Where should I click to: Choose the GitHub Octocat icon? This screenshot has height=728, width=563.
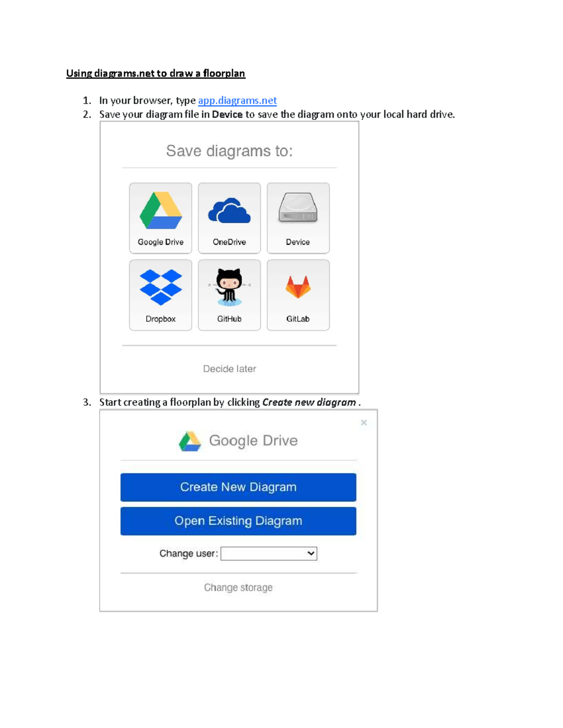(x=229, y=287)
